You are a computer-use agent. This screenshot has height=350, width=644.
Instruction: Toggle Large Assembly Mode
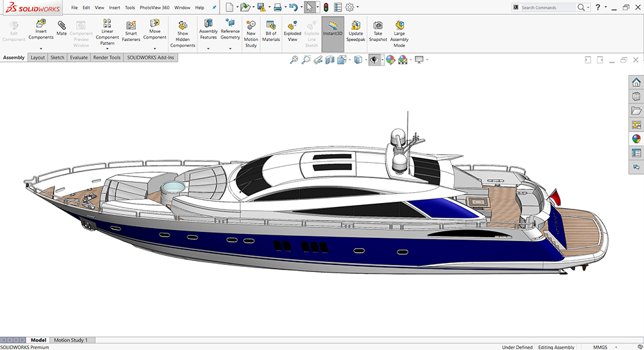pos(399,34)
